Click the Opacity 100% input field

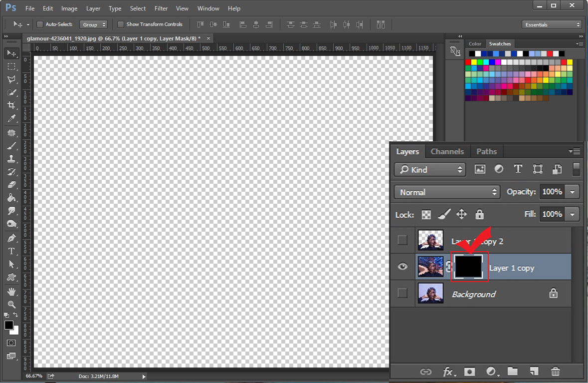tap(552, 192)
